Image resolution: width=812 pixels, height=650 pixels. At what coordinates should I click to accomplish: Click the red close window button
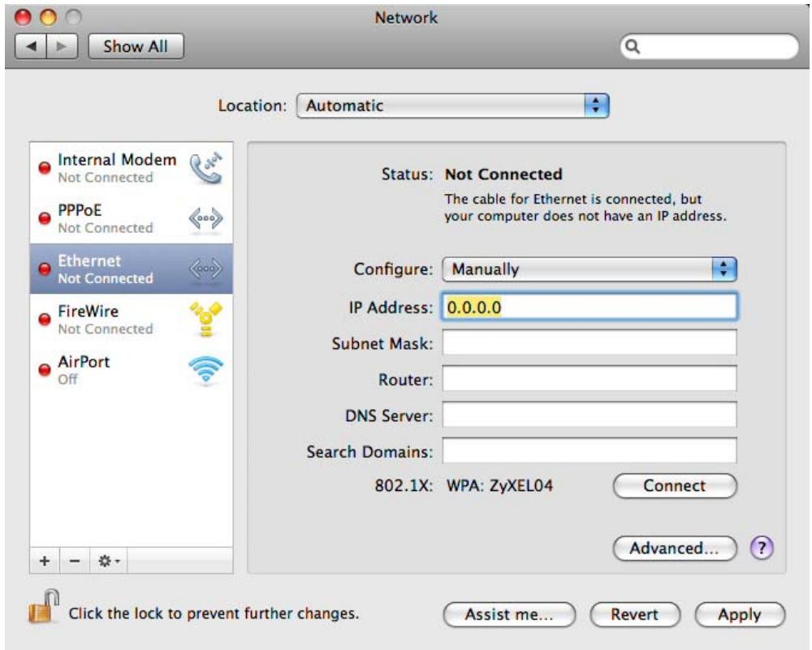[23, 18]
